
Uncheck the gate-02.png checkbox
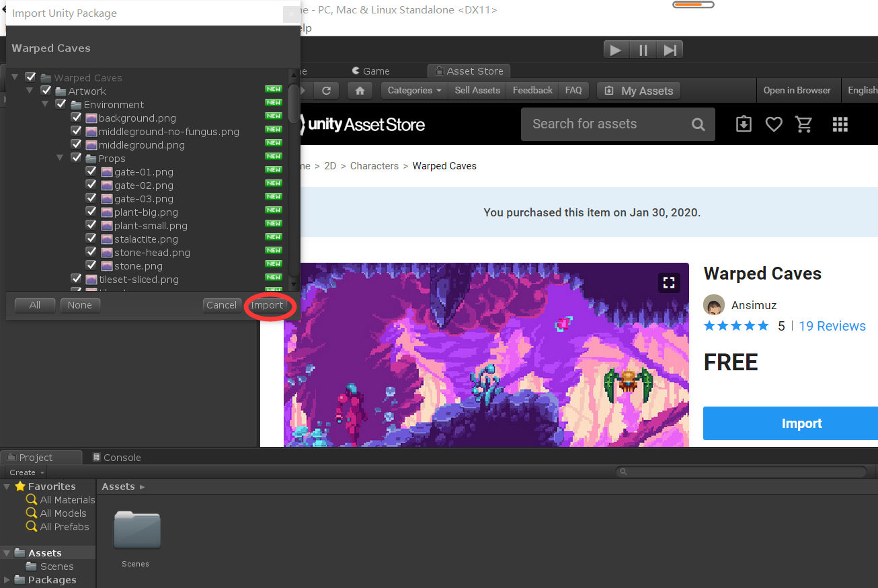click(x=91, y=185)
